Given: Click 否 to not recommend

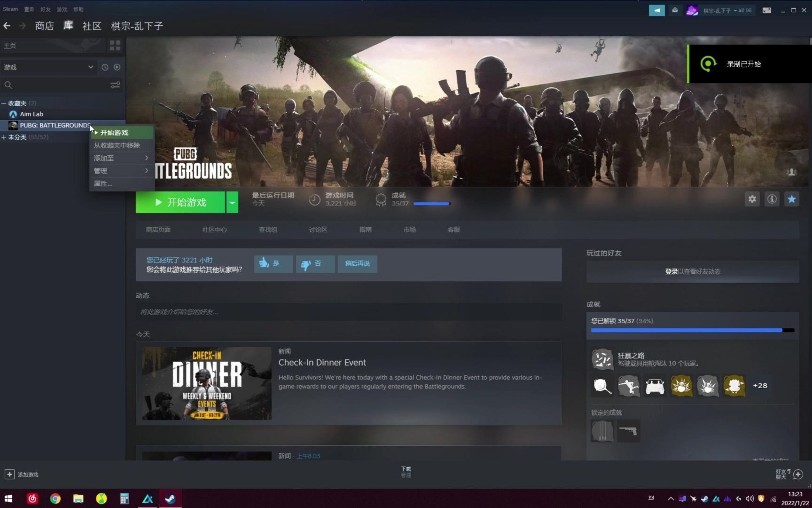Looking at the screenshot, I should pos(315,264).
